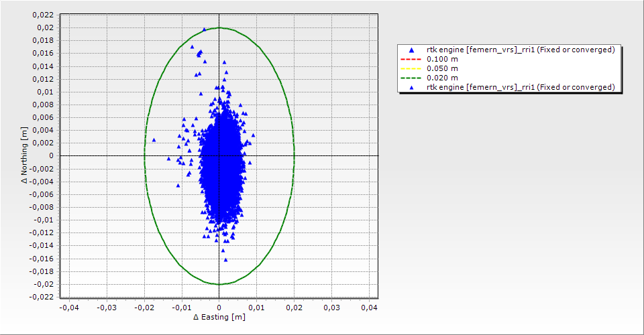Click the 0,022 tick label on the northing axis
The image size is (644, 335).
pyautogui.click(x=44, y=15)
